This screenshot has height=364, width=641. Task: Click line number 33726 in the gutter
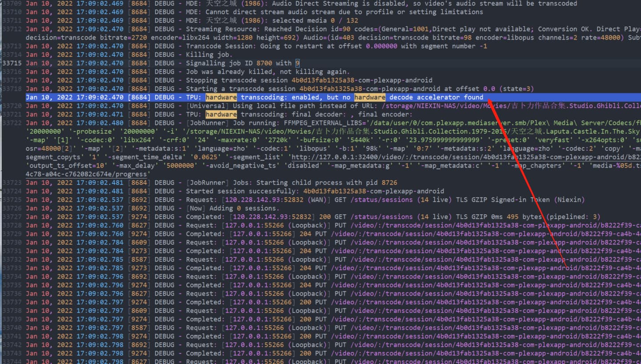tap(12, 208)
